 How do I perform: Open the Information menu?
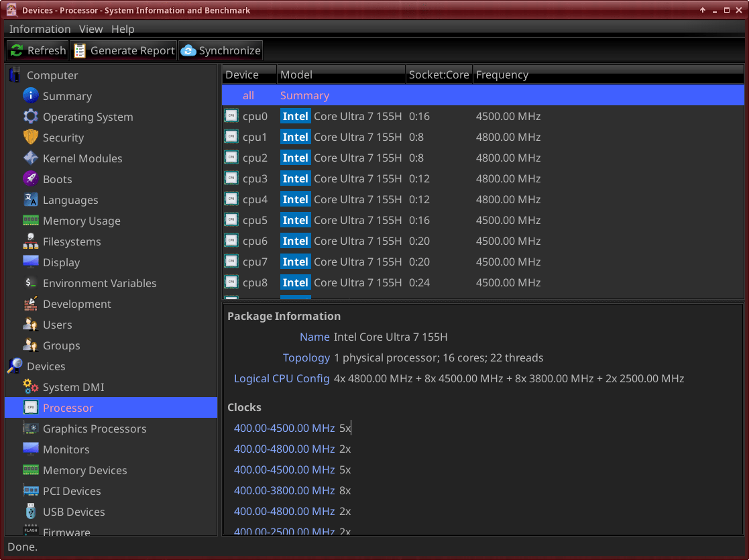(40, 29)
